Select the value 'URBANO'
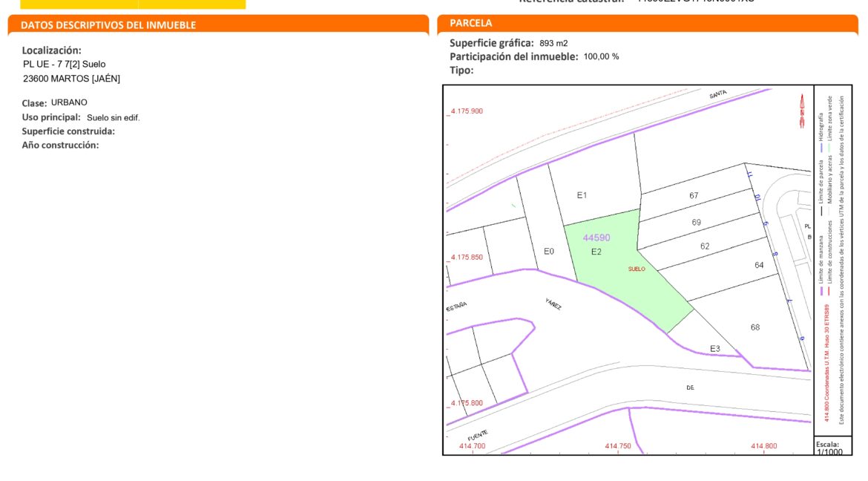The width and height of the screenshot is (868, 481). coord(69,102)
